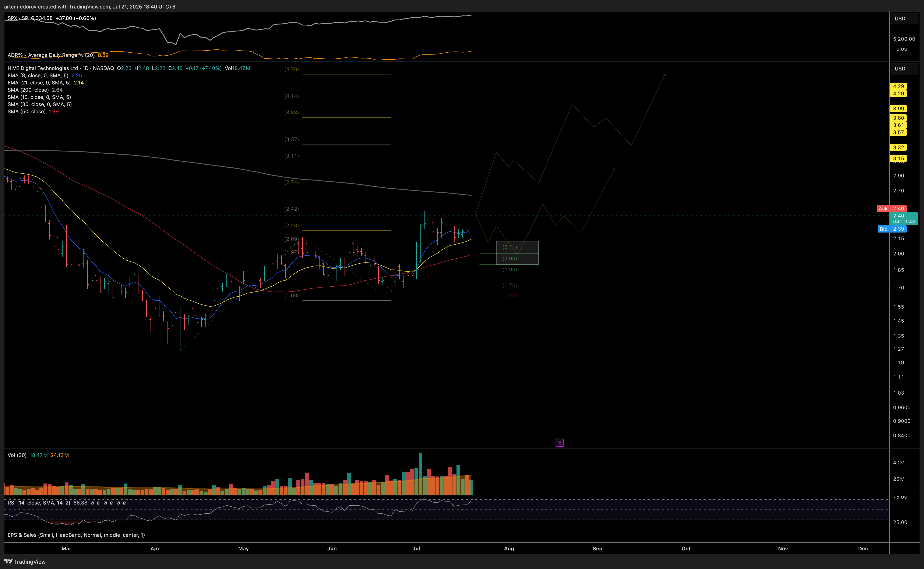Image resolution: width=924 pixels, height=569 pixels.
Task: Click the 1.27 tick on price scale
Action: [898, 349]
